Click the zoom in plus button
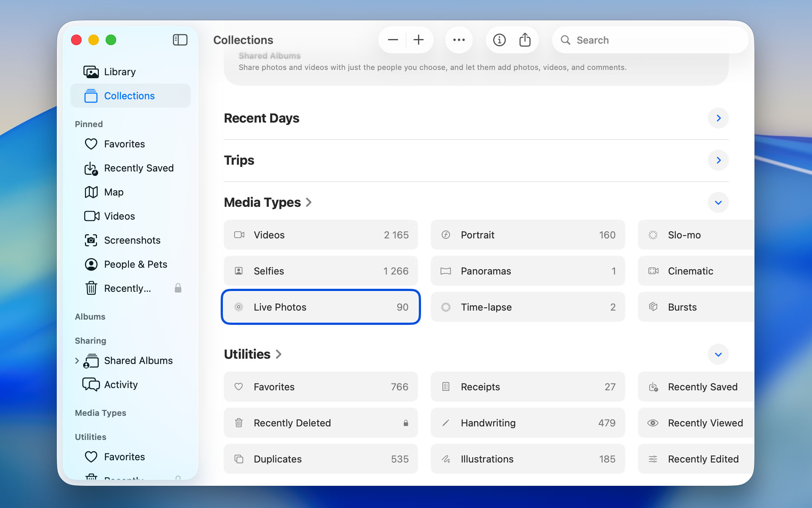 pos(418,40)
